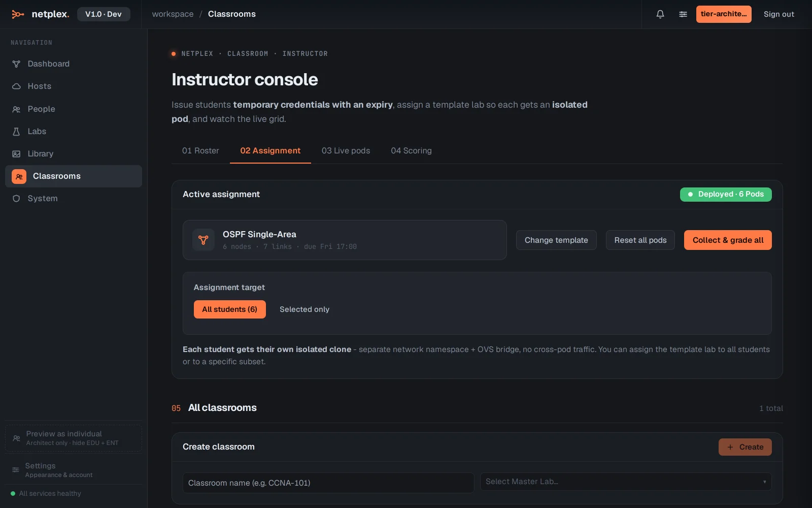Click Change template button
The height and width of the screenshot is (508, 812).
click(556, 240)
